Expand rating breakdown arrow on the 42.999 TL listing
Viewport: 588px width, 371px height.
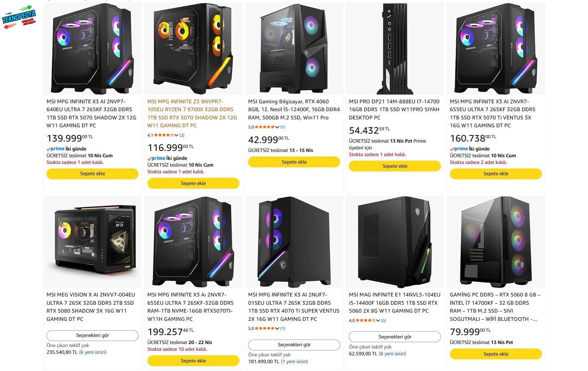pos(277,127)
